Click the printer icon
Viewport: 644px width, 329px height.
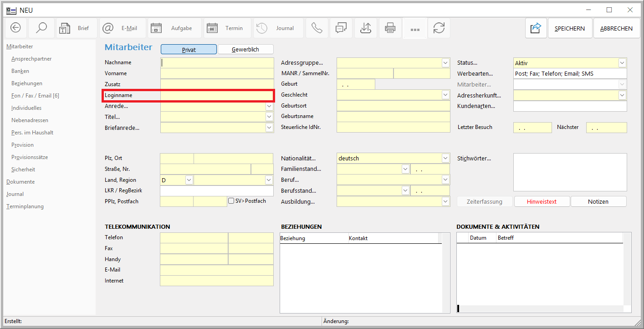[390, 28]
